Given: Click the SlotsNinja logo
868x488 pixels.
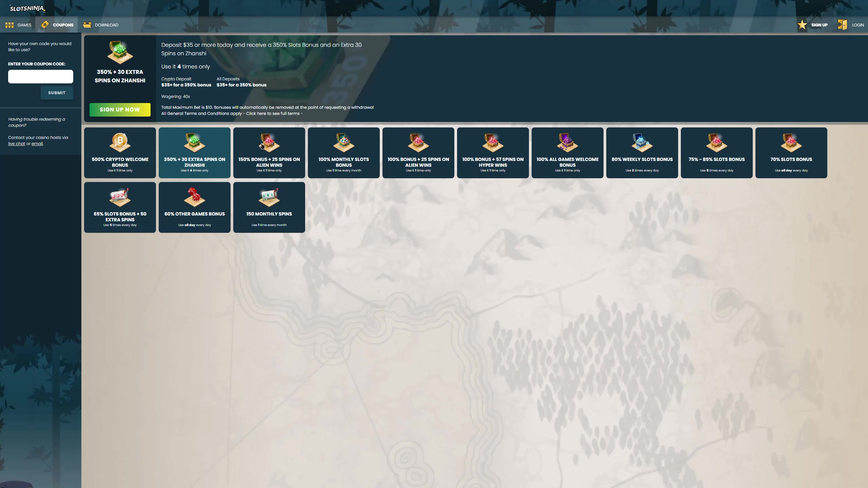Looking at the screenshot, I should [x=27, y=8].
